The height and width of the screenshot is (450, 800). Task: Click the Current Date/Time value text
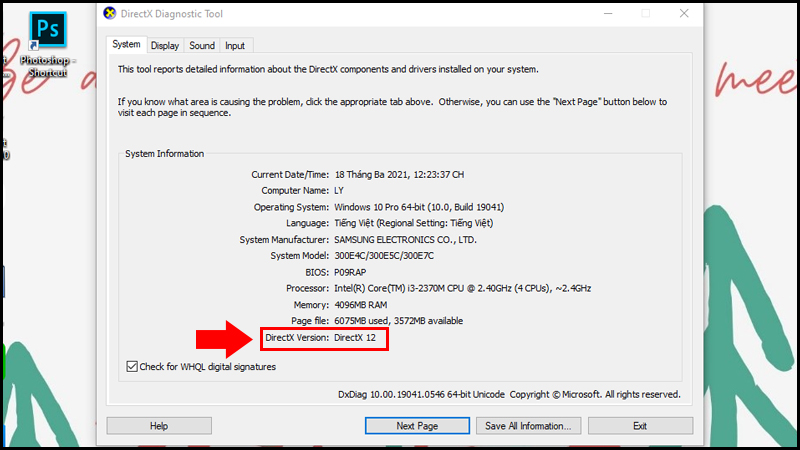click(399, 174)
